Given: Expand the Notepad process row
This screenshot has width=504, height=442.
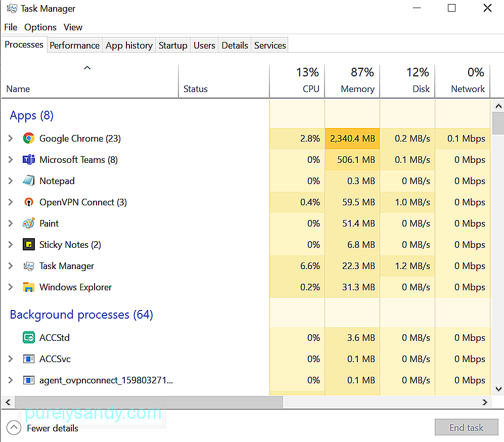Looking at the screenshot, I should pyautogui.click(x=11, y=181).
